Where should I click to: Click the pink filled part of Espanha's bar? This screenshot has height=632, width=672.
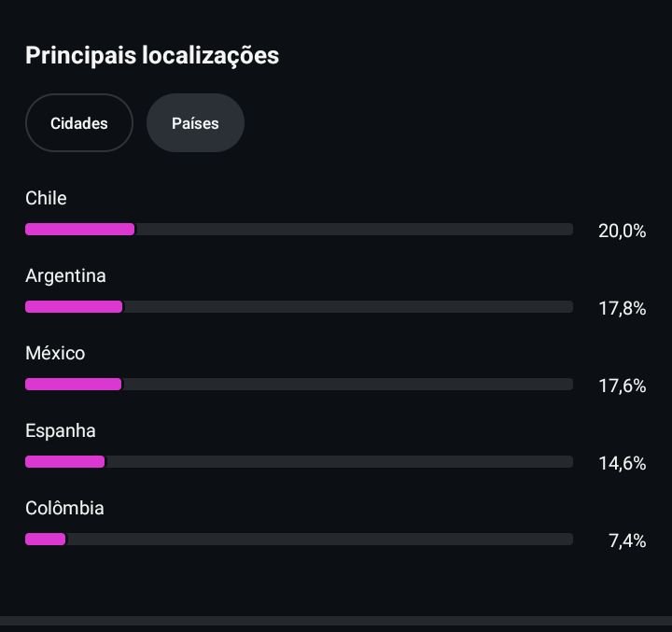(65, 462)
